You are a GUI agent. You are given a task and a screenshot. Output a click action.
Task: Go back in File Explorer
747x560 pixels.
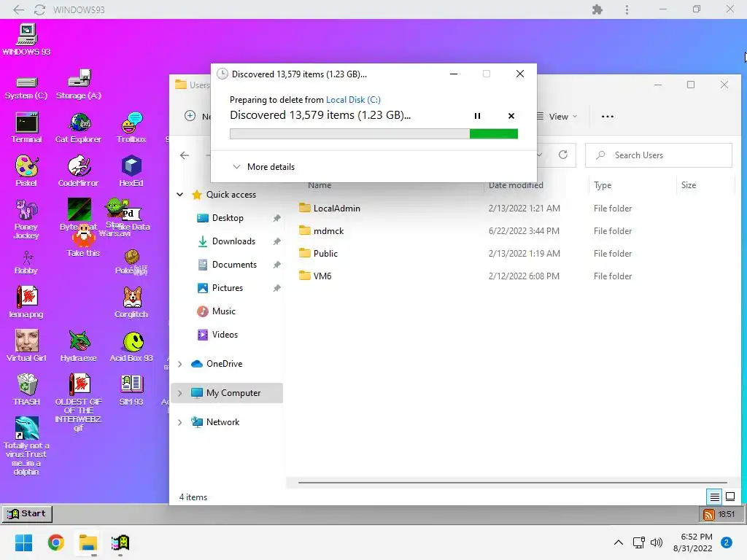tap(185, 155)
